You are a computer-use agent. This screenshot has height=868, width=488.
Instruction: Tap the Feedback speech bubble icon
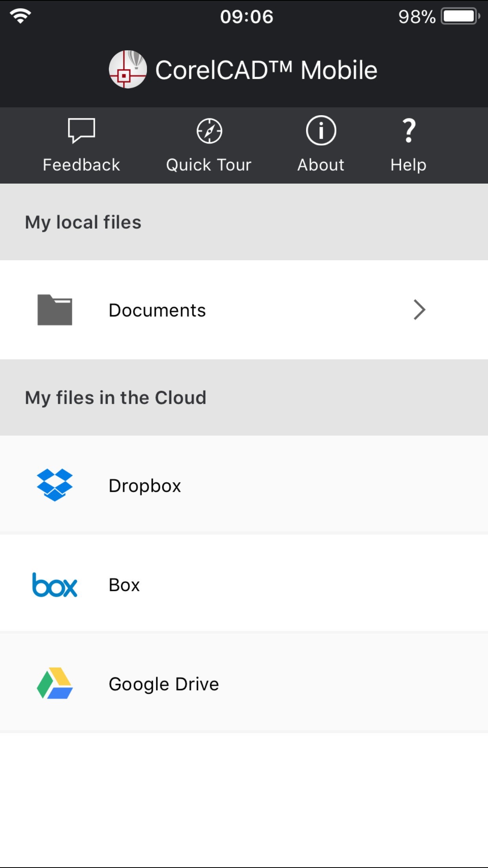click(x=81, y=131)
